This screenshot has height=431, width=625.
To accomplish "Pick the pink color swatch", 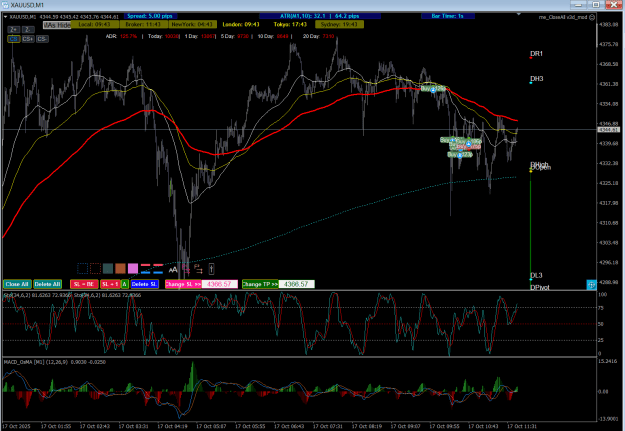I will click(x=133, y=268).
